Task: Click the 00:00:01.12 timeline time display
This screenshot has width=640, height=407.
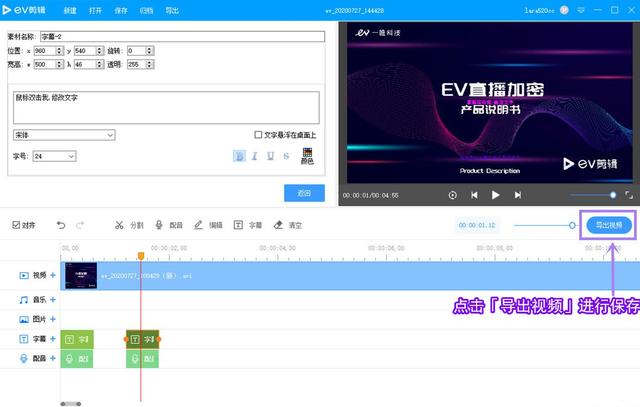Action: (x=477, y=225)
